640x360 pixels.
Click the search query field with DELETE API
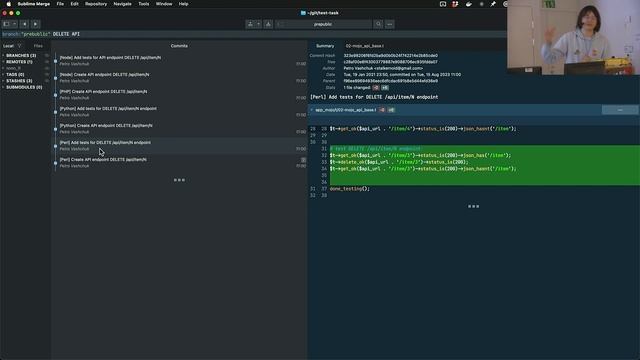pos(253,34)
